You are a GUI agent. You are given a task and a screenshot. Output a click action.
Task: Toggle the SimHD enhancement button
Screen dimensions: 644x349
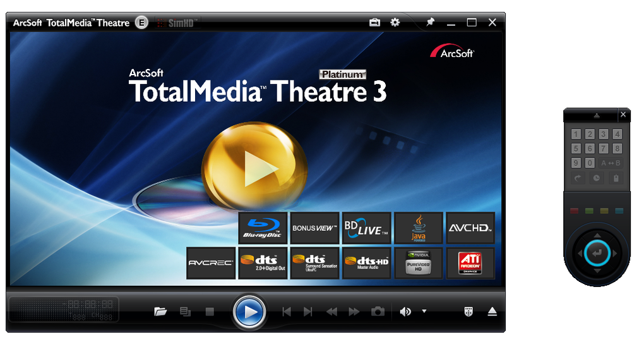177,23
